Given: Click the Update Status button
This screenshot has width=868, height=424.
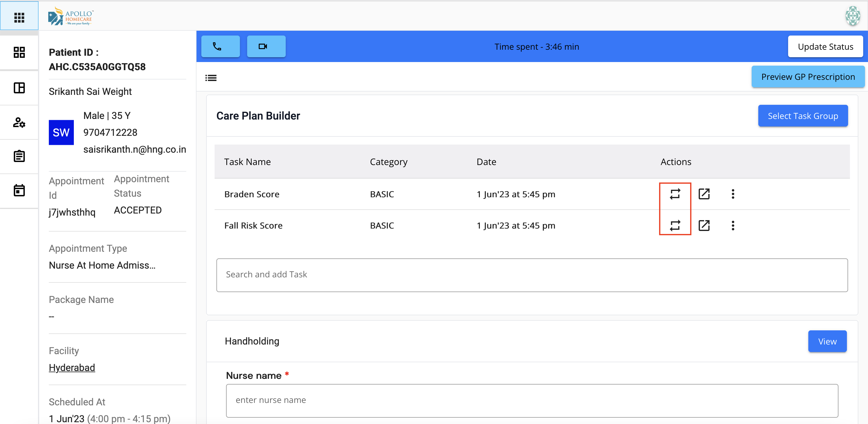Looking at the screenshot, I should click(x=825, y=46).
